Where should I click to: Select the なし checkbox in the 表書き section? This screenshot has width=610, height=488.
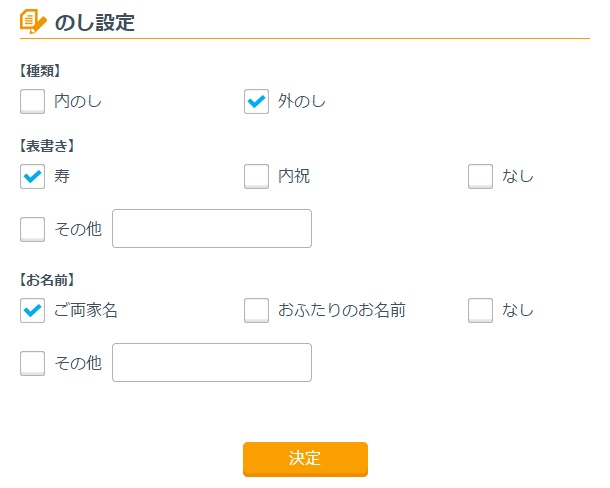(481, 176)
